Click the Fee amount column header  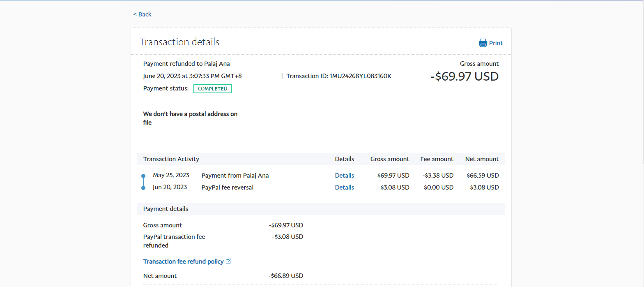437,159
